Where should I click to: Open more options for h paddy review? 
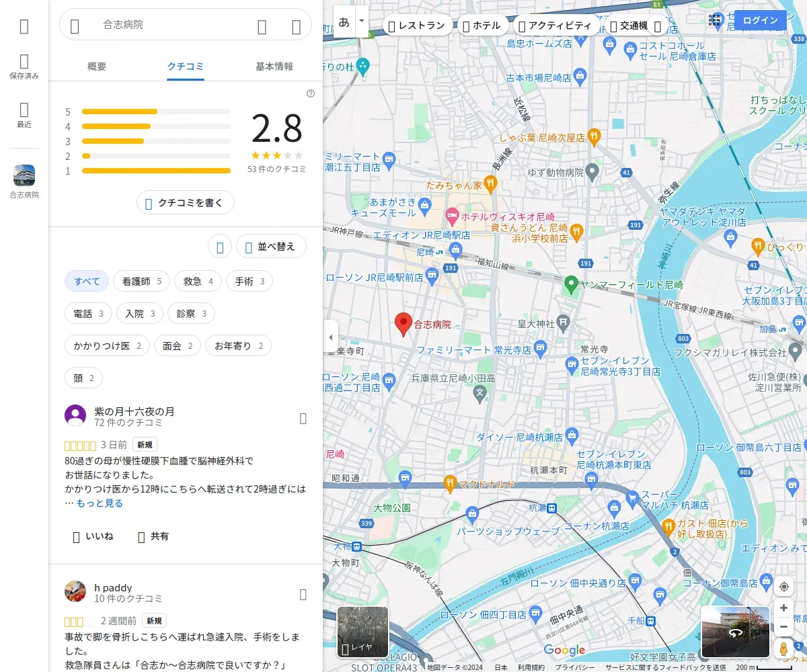(x=303, y=595)
